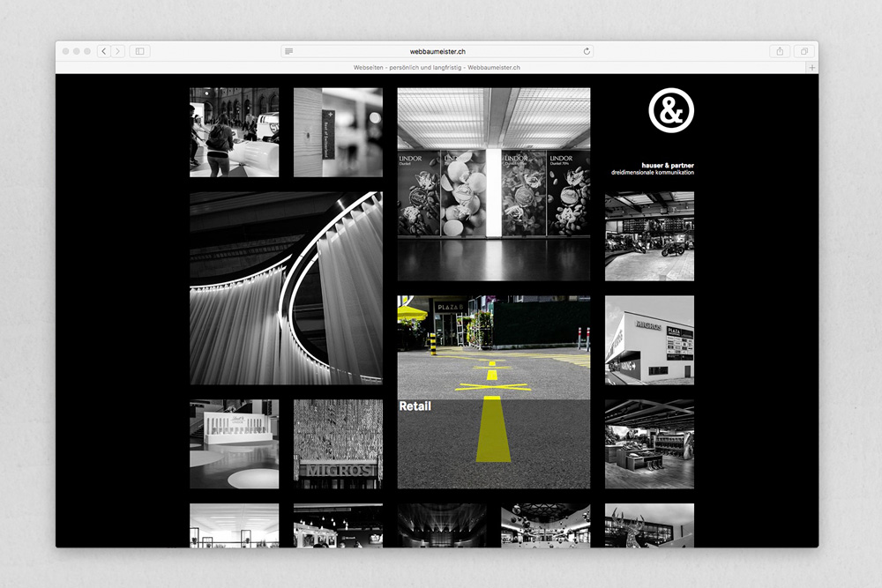Click the Safari forward arrow button
882x588 pixels.
tap(117, 51)
